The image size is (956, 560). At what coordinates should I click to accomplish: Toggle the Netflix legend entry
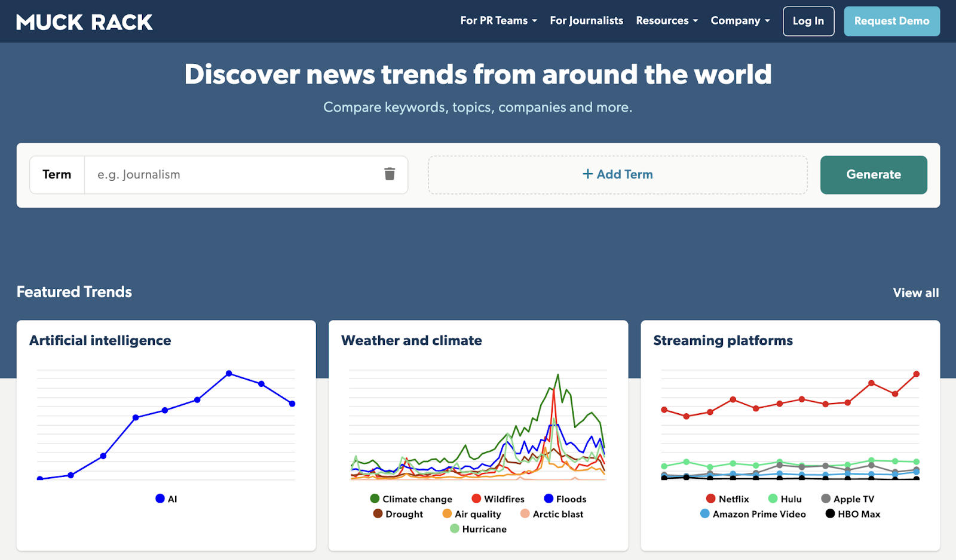(x=727, y=499)
